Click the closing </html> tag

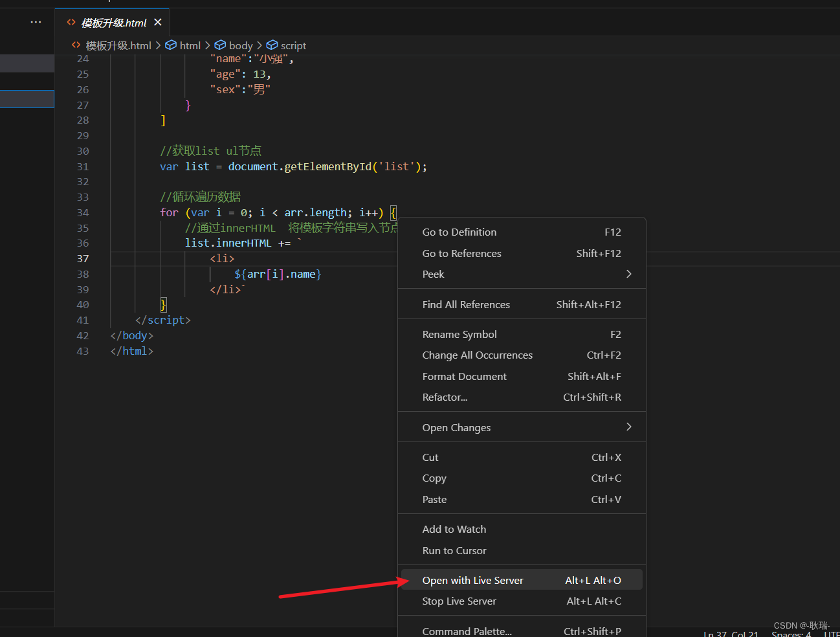tap(132, 351)
